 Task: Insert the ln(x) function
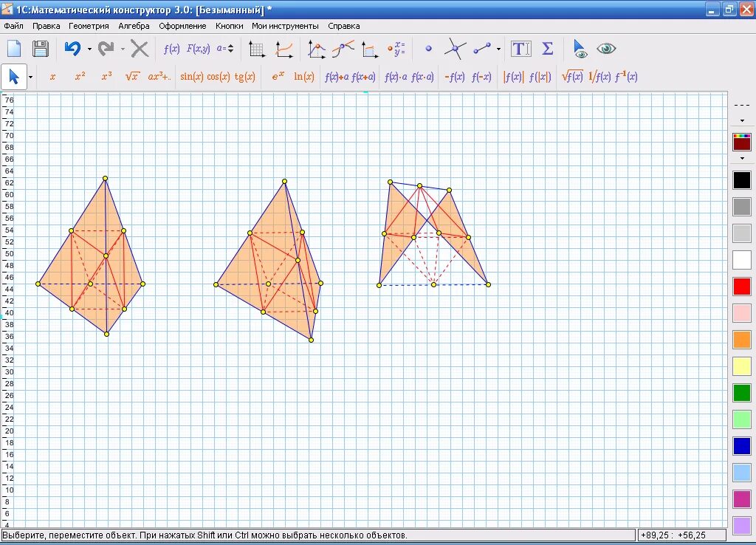[304, 77]
